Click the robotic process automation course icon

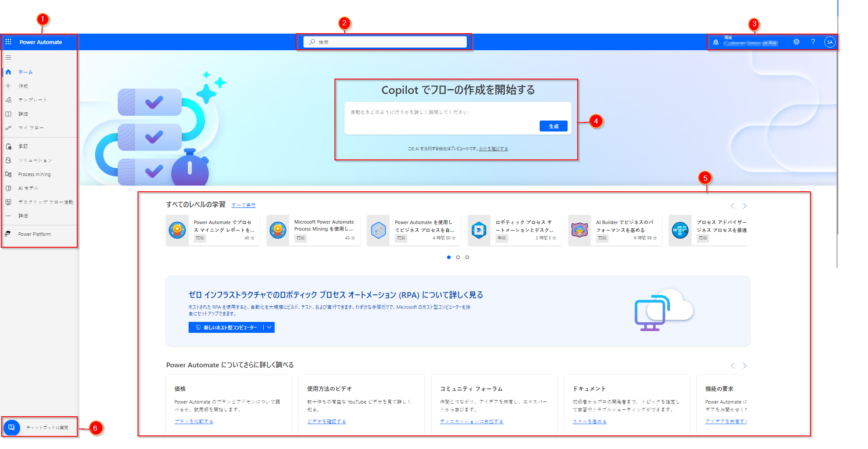(x=479, y=230)
